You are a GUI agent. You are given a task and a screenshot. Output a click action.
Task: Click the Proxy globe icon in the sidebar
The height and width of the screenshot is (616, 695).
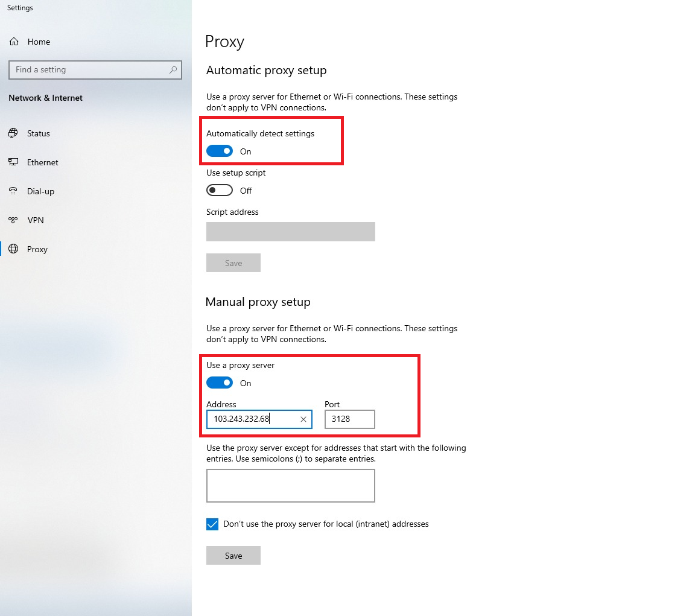pos(13,249)
